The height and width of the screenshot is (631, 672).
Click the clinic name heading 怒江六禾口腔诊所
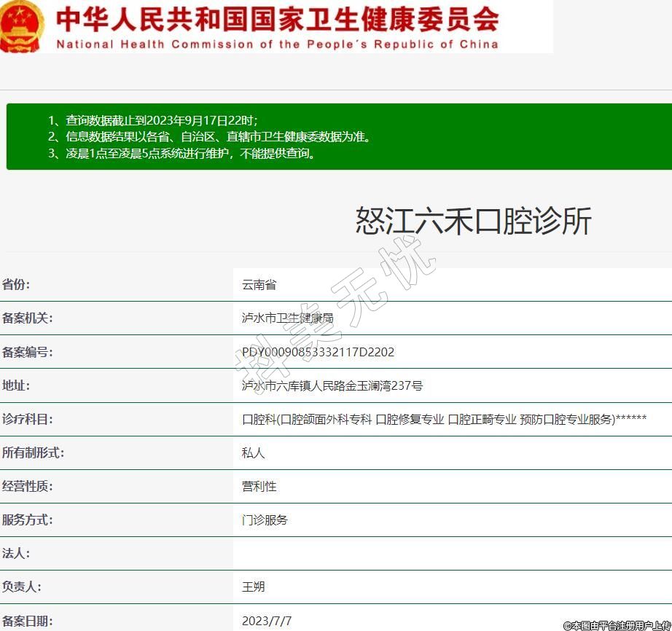473,221
